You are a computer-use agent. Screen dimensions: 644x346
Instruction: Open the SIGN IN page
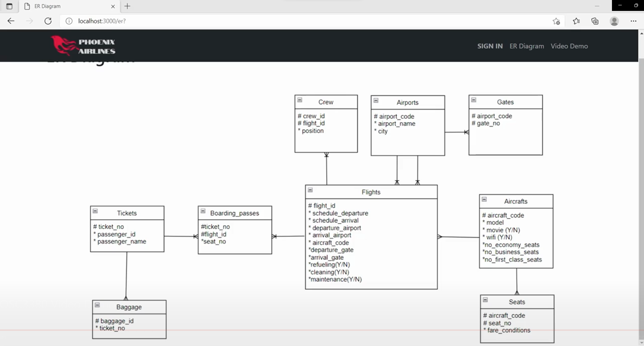(490, 46)
